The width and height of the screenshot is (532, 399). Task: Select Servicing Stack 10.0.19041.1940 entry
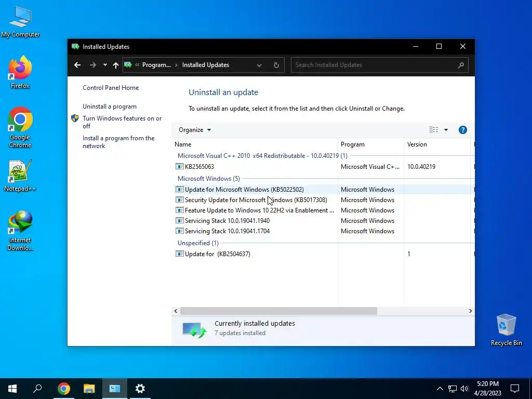[x=323, y=220]
